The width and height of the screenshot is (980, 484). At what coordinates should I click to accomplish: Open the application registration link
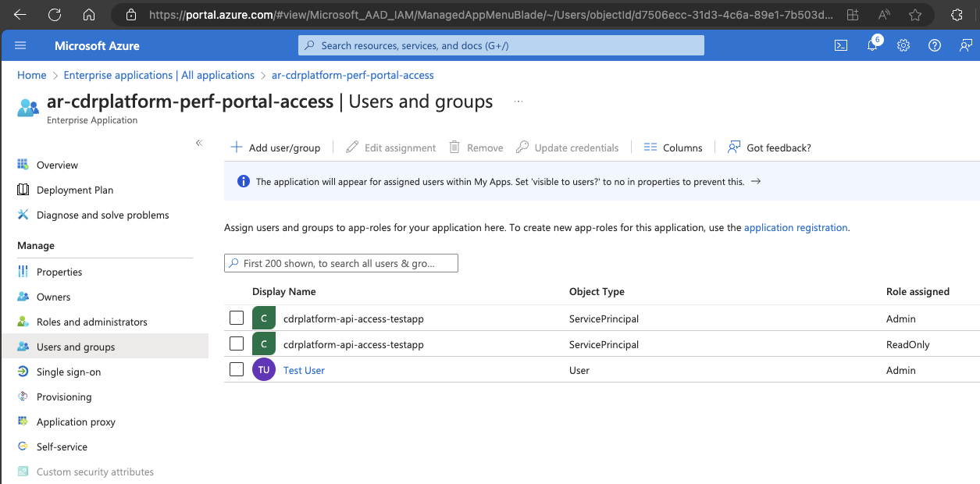[x=795, y=228]
